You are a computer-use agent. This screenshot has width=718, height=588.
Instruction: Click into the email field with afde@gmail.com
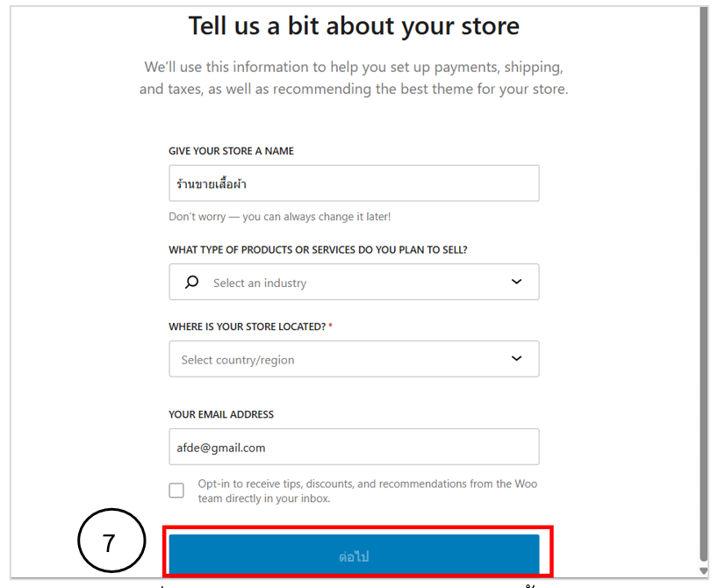354,447
